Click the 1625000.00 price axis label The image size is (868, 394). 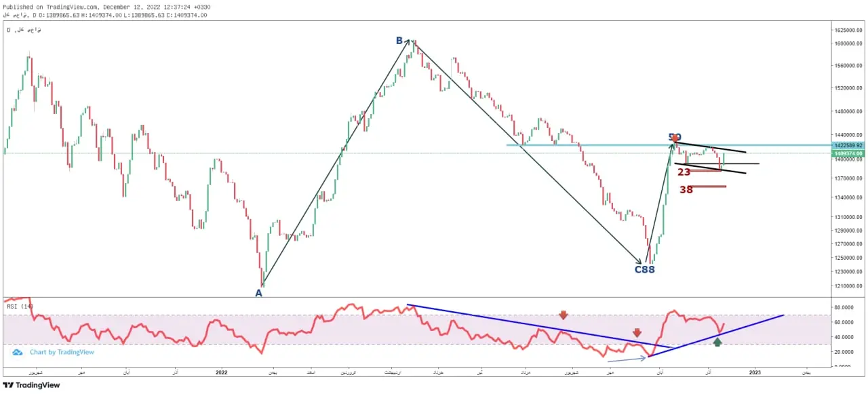pos(850,31)
